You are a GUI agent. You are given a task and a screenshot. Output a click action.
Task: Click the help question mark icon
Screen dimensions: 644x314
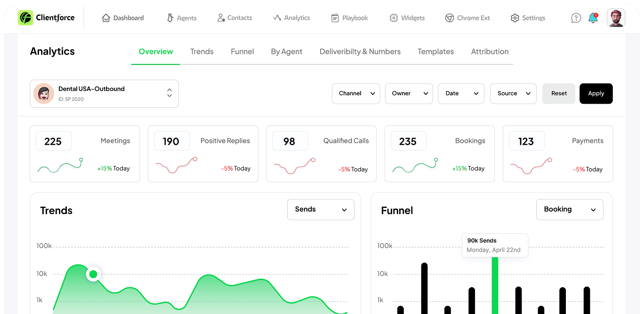[x=576, y=18]
